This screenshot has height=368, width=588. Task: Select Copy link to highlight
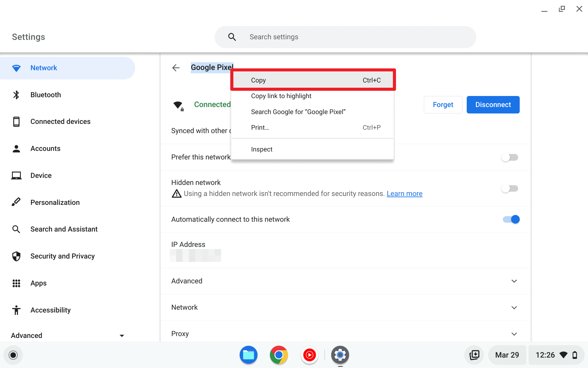click(313, 96)
